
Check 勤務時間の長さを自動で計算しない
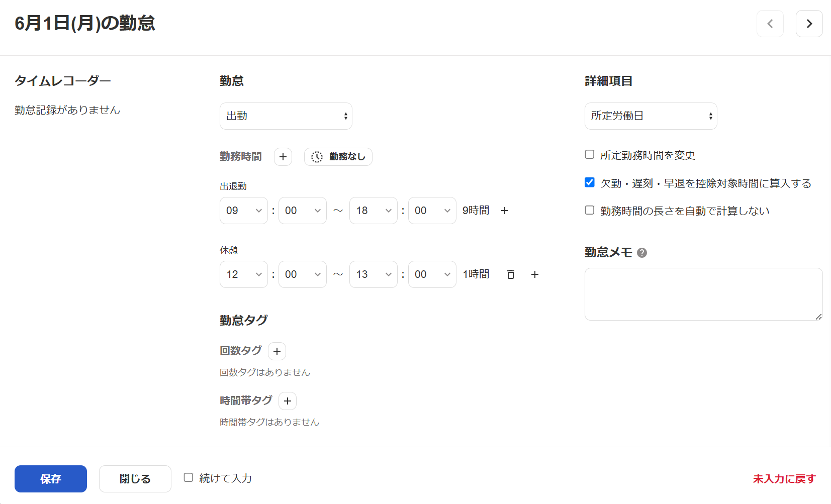590,210
